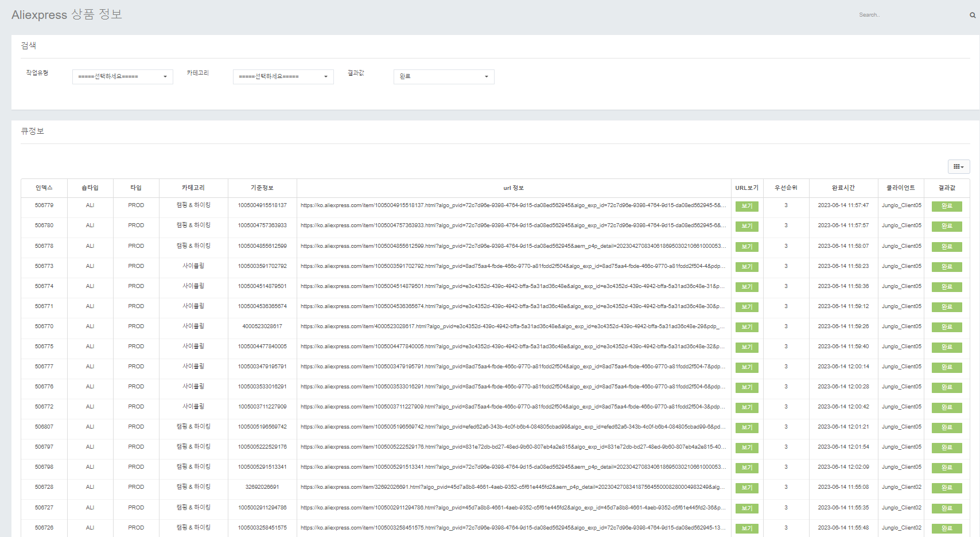Click the 클라이언트 column header
The width and height of the screenshot is (980, 537).
coord(900,188)
